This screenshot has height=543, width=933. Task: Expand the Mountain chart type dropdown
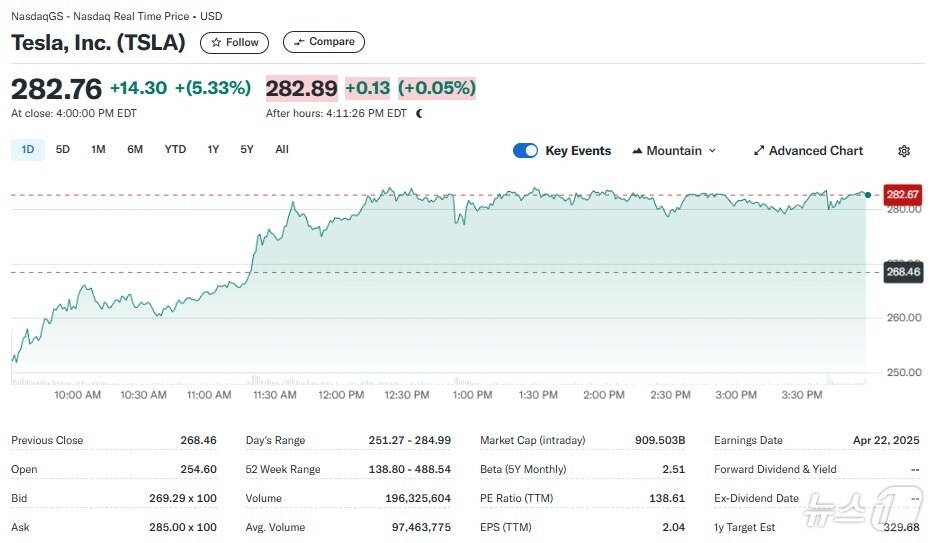(x=712, y=151)
